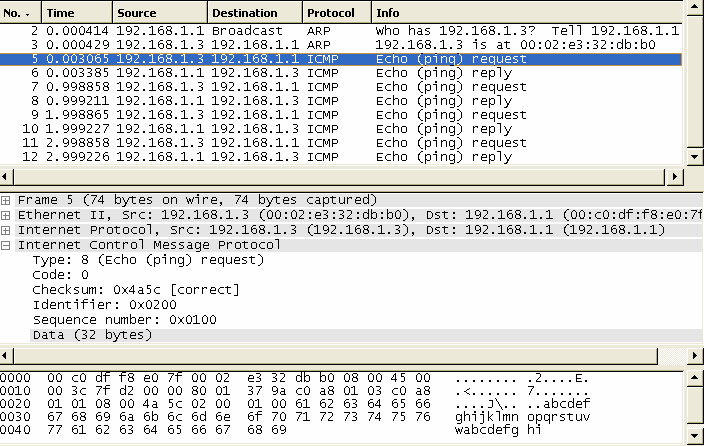
Task: Select the Checksum 0x4a5c field
Action: [136, 290]
